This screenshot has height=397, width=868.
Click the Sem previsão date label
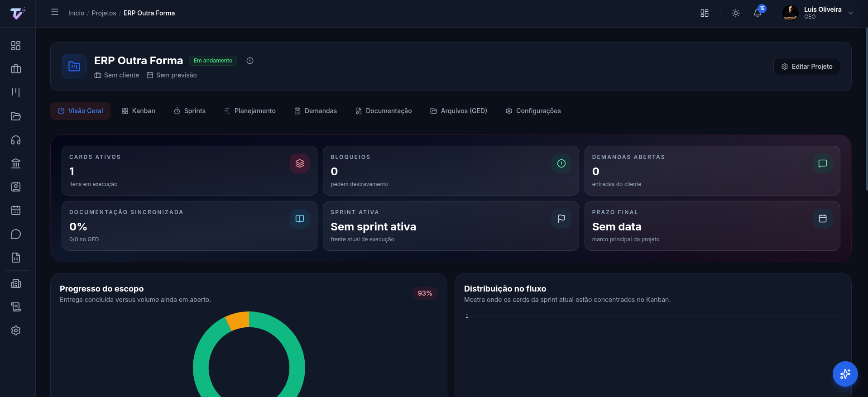click(172, 75)
